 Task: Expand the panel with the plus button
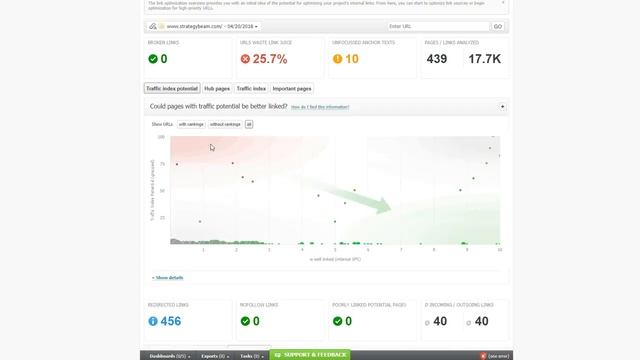(x=502, y=107)
